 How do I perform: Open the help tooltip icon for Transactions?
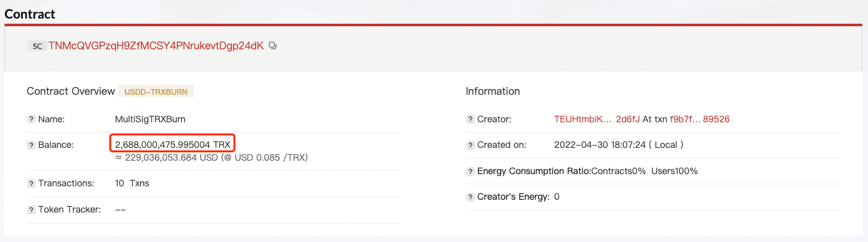pos(31,183)
